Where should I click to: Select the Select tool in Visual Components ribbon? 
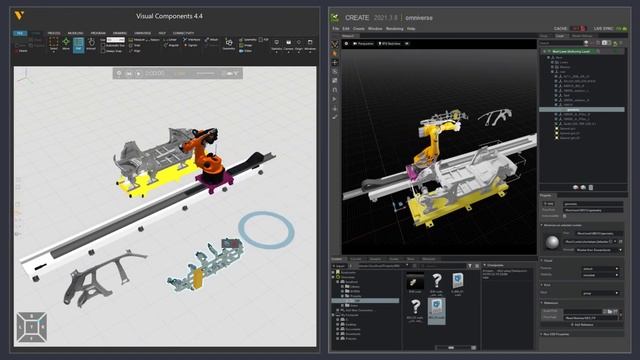[53, 44]
